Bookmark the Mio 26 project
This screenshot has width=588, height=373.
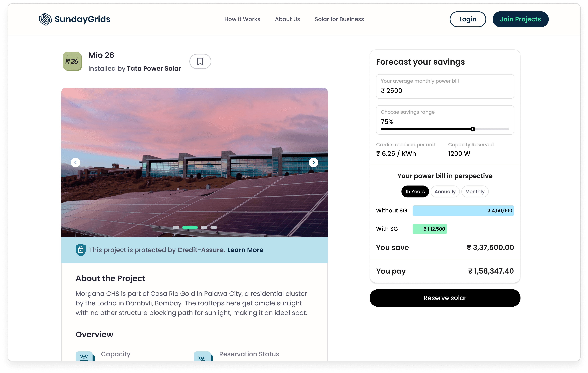pyautogui.click(x=200, y=62)
